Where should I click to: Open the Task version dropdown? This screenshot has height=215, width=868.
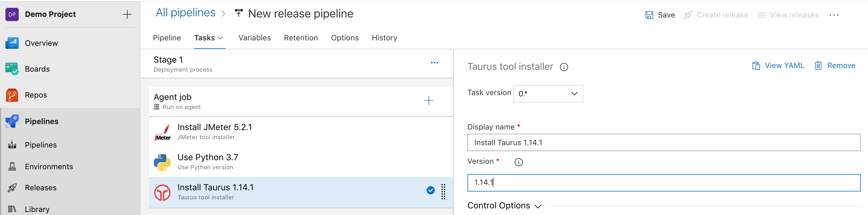548,94
